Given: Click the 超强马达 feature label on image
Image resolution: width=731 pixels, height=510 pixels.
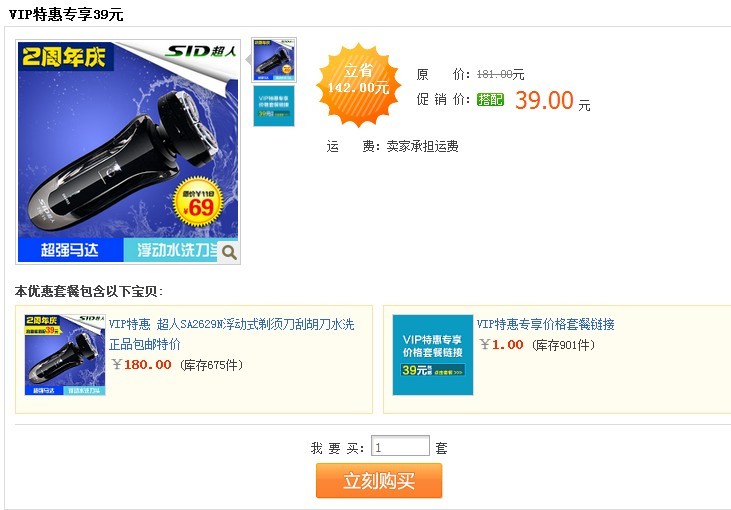Looking at the screenshot, I should (70, 250).
